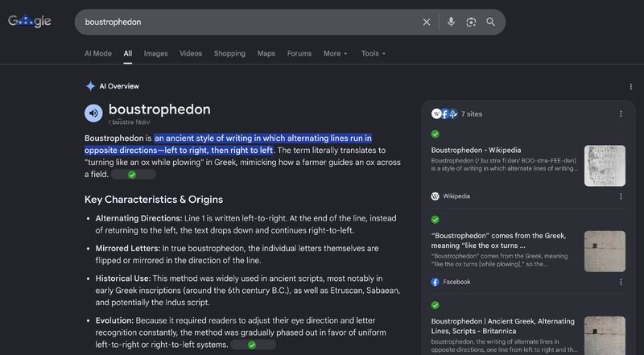Click the Wikipedia source label
The width and height of the screenshot is (644, 355).
tap(456, 196)
